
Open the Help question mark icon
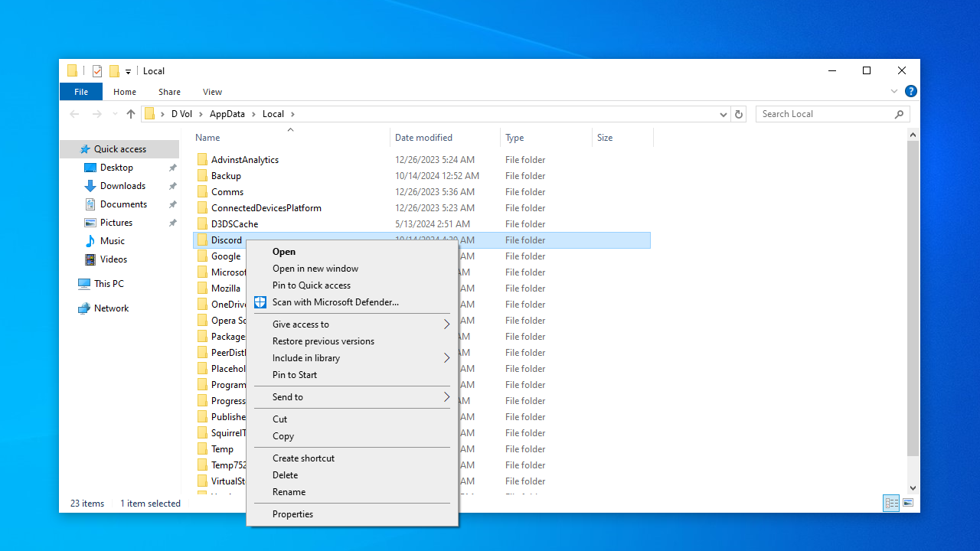(x=911, y=91)
